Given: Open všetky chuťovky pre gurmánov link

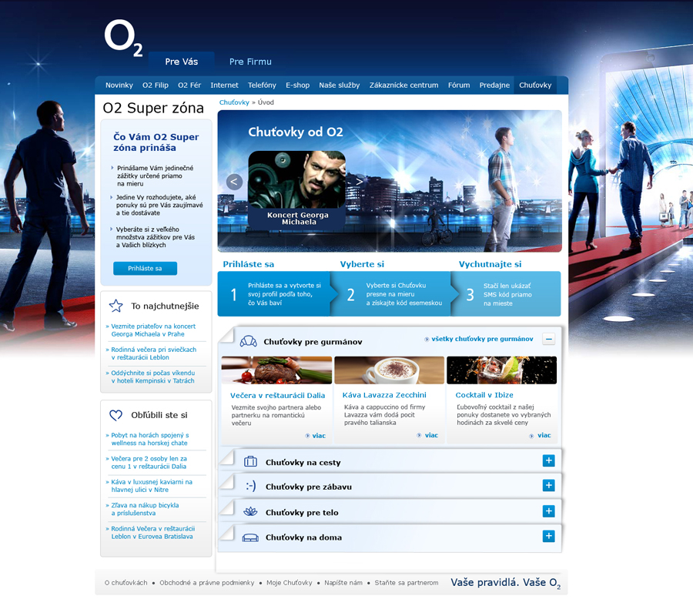Looking at the screenshot, I should coord(479,339).
